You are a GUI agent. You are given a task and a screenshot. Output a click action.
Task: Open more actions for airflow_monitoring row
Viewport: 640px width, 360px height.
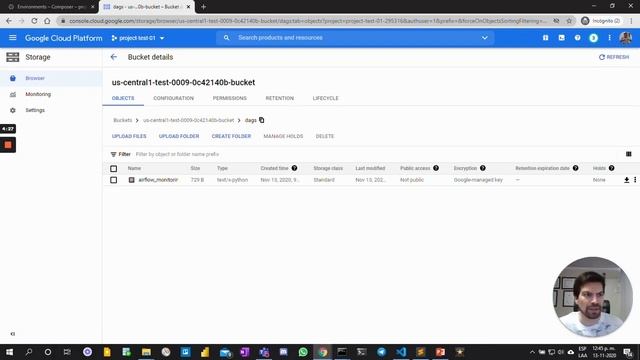click(x=635, y=180)
